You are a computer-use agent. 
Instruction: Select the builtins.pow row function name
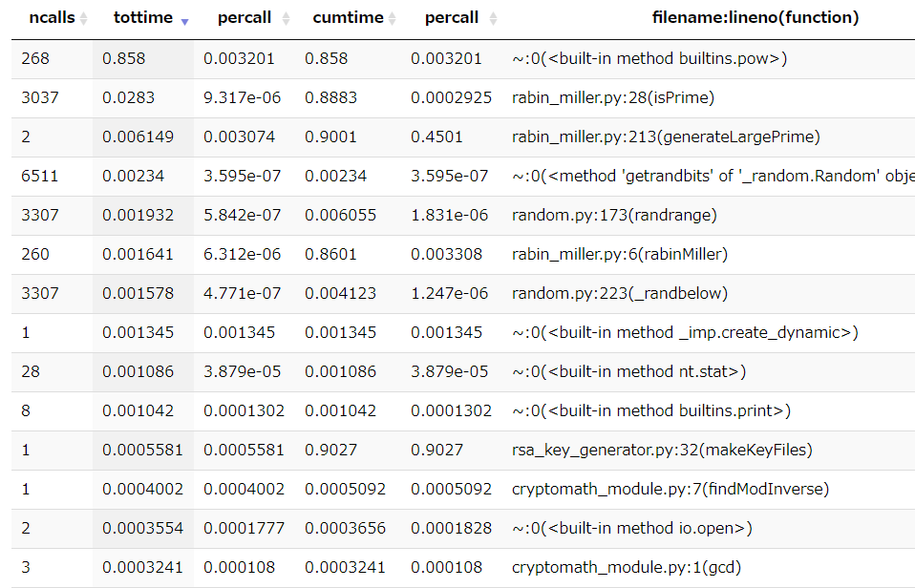[x=649, y=58]
